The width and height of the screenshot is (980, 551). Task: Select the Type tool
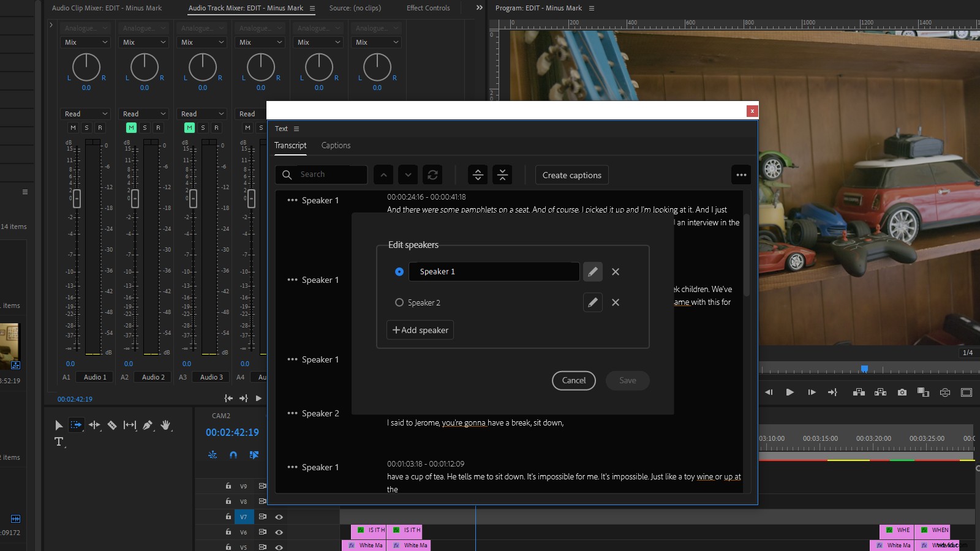pos(58,441)
